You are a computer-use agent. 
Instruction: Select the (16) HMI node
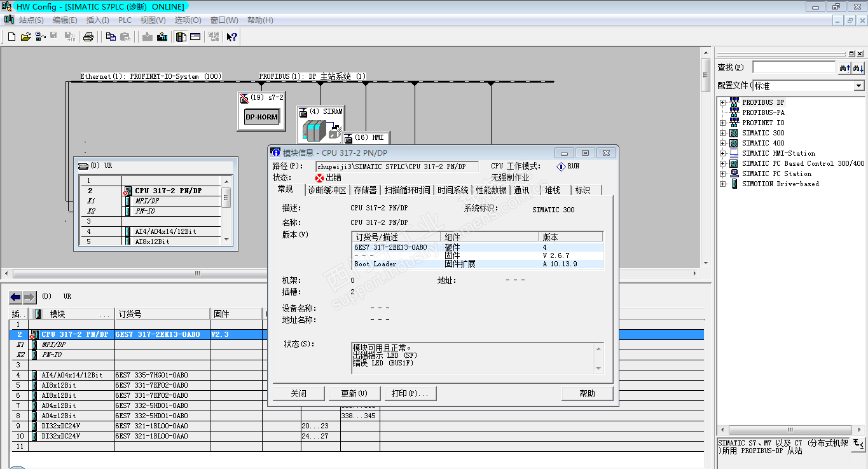(x=366, y=137)
